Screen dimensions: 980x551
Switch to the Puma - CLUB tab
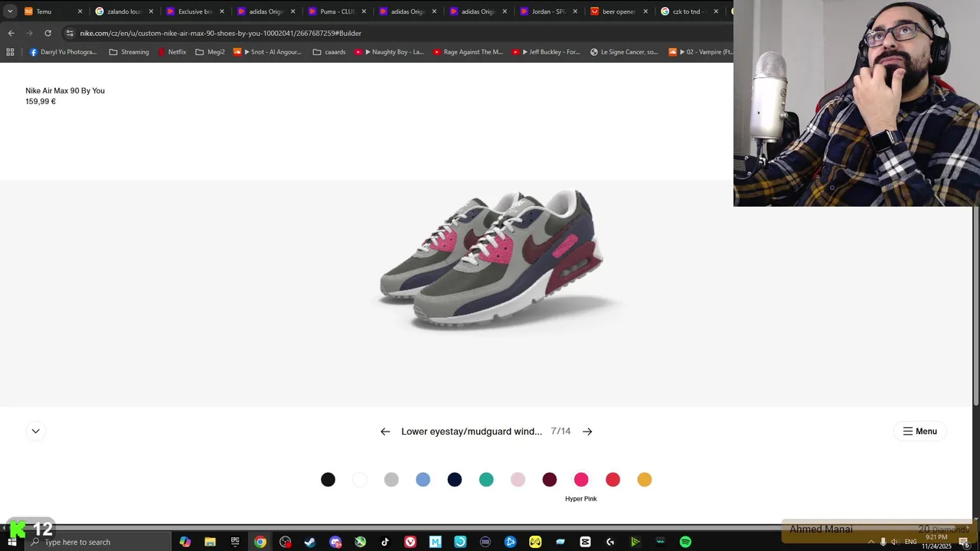point(337,11)
